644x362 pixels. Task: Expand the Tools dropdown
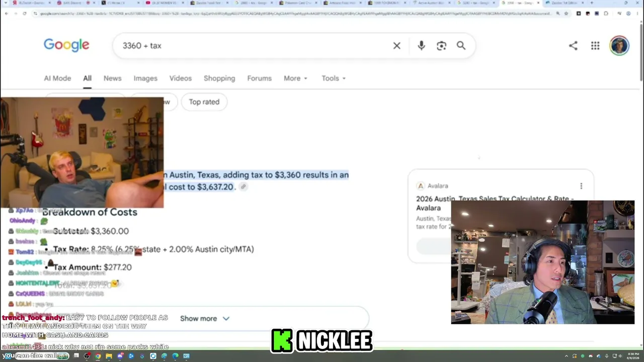tap(334, 78)
